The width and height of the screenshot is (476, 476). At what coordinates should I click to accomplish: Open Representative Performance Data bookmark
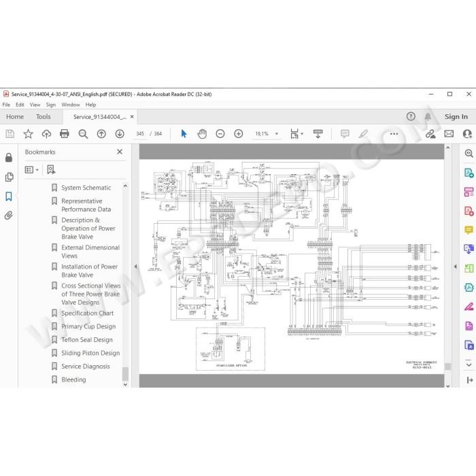click(x=86, y=205)
